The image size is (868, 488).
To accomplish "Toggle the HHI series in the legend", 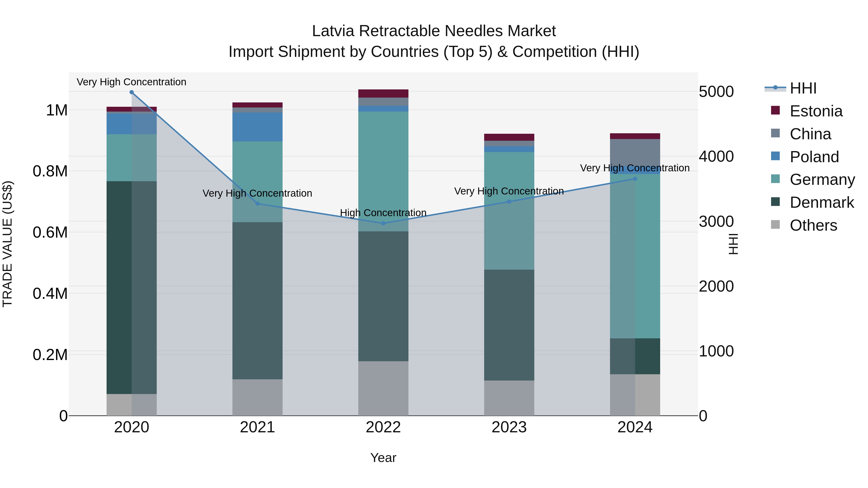I will click(x=791, y=88).
